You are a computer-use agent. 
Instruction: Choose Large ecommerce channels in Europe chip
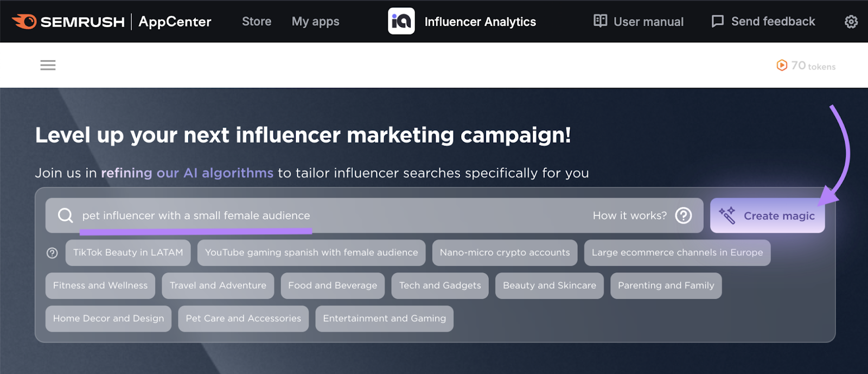click(x=677, y=253)
